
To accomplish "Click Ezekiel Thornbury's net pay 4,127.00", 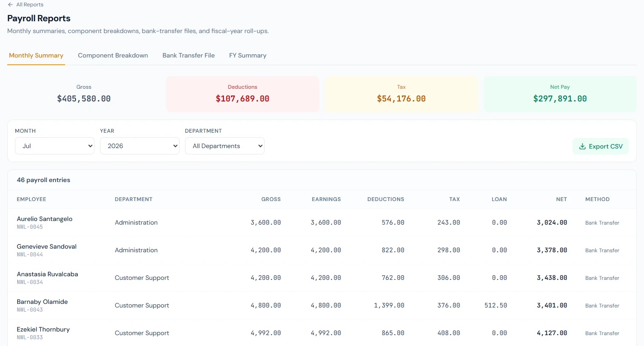I will (552, 333).
